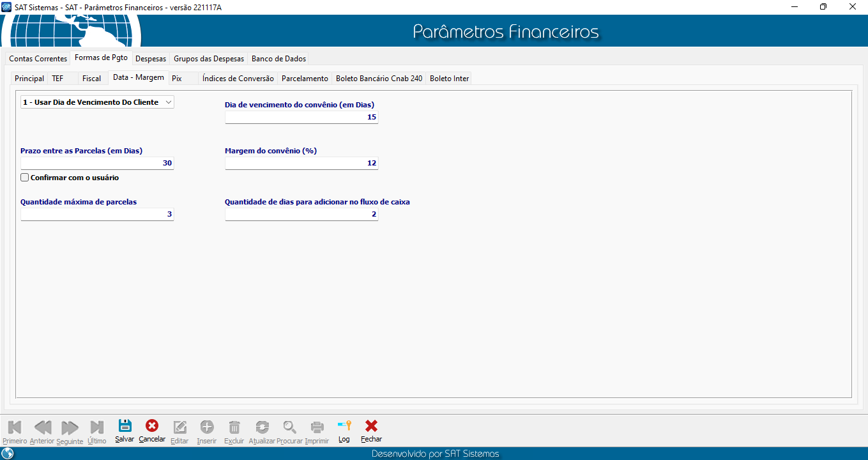Viewport: 868px width, 460px height.
Task: Click the Cancelar red X icon
Action: point(152,427)
